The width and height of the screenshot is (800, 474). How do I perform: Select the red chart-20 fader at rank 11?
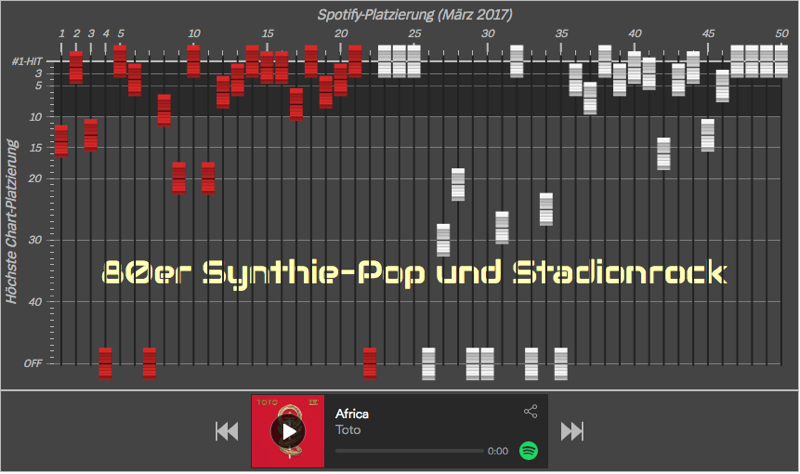click(x=208, y=179)
